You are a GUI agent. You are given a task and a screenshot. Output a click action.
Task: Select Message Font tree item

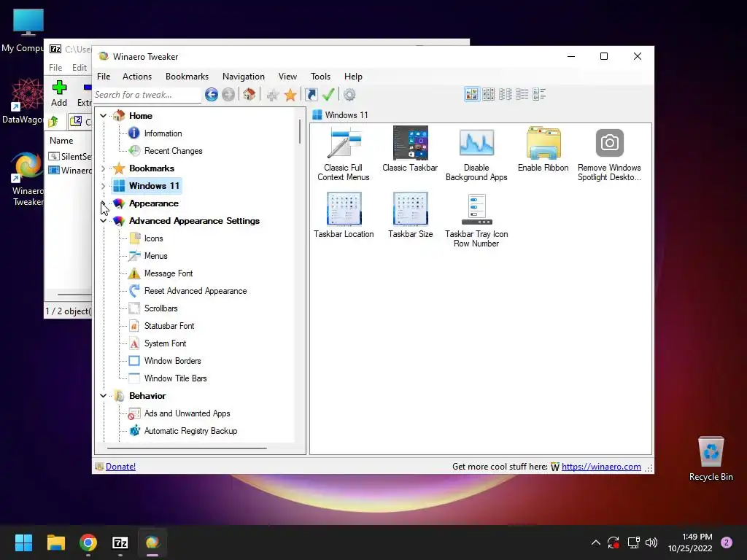point(169,273)
